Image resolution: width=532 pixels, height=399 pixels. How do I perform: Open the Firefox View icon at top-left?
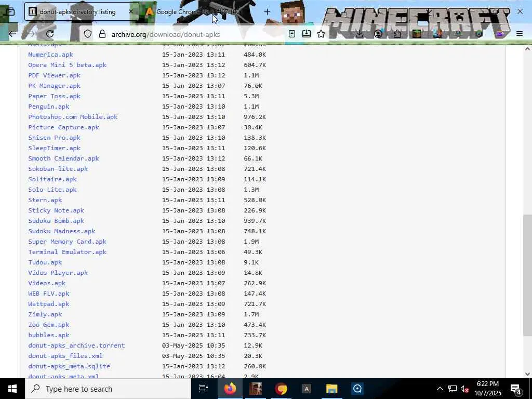(10, 12)
